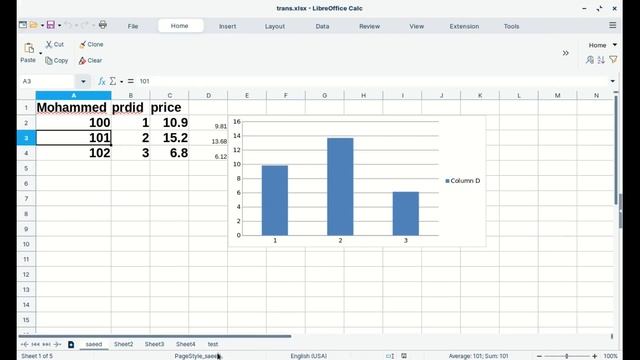
Task: Save the document with the floppy icon
Action: tap(51, 25)
